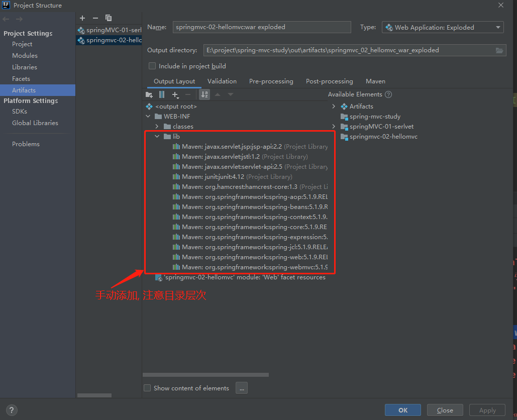Open the Pre-processing tab
Screen dimensions: 517x420
[x=271, y=81]
